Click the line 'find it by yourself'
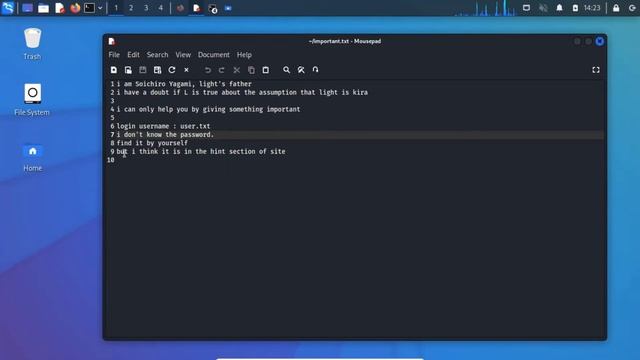 152,143
